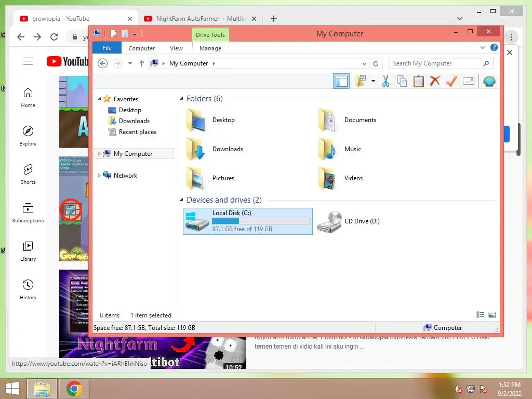
Task: Collapse the Devices and drives group
Action: [x=181, y=199]
